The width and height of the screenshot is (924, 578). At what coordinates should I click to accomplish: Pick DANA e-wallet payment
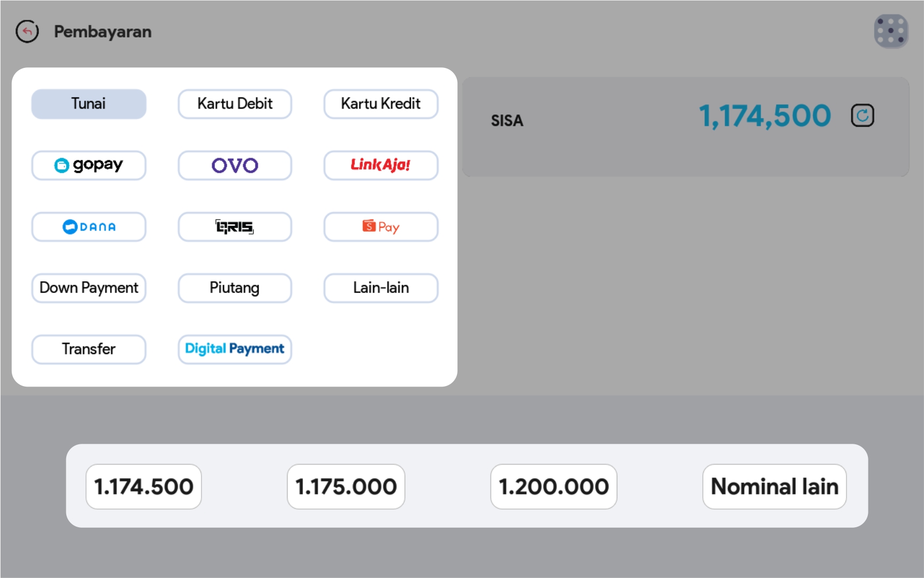pyautogui.click(x=89, y=227)
